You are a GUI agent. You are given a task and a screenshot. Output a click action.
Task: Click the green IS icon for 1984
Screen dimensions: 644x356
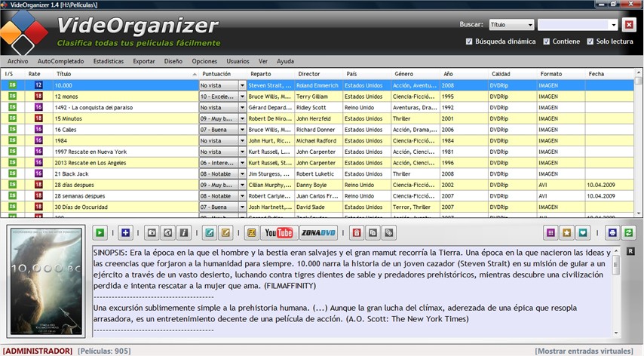coord(12,140)
